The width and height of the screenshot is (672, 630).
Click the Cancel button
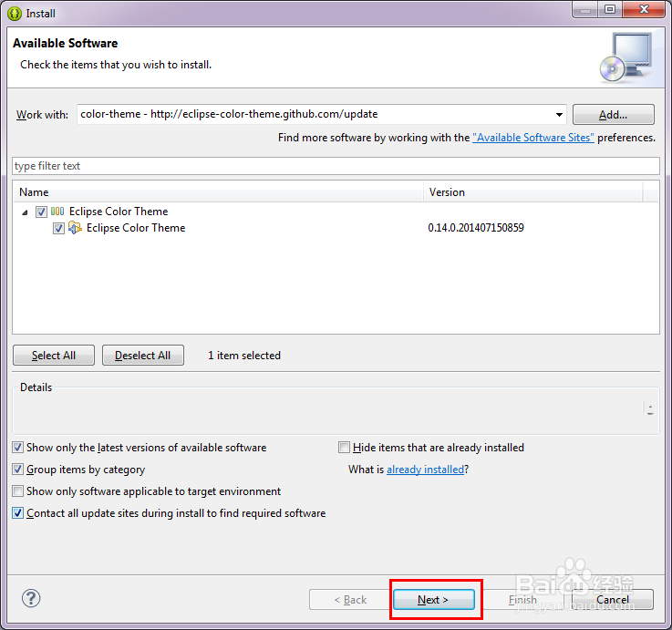(x=613, y=599)
